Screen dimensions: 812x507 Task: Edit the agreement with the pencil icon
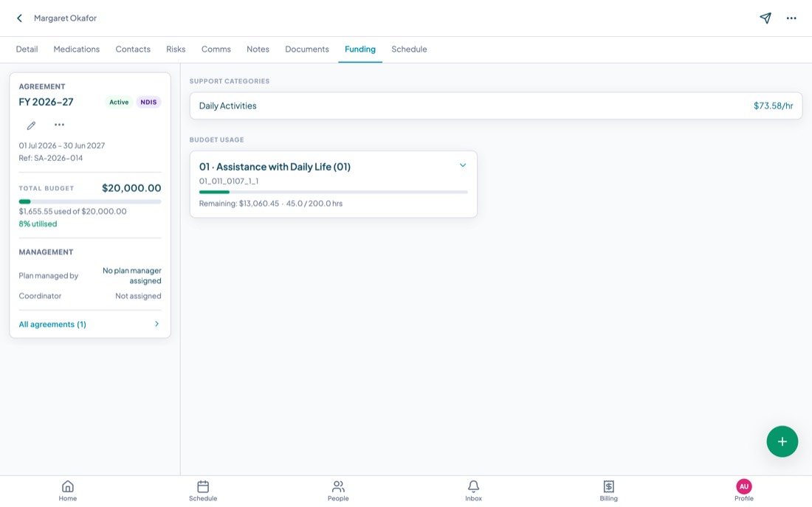[x=31, y=125]
